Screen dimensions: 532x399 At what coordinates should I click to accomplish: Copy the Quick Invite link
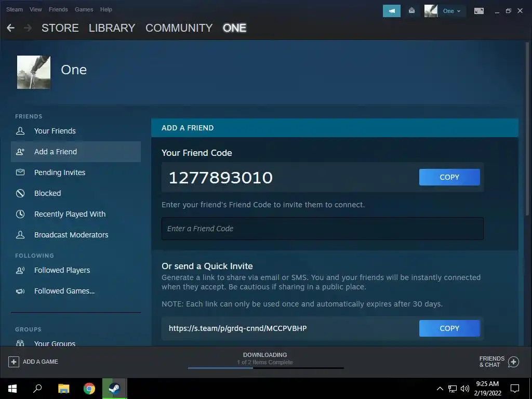click(449, 328)
